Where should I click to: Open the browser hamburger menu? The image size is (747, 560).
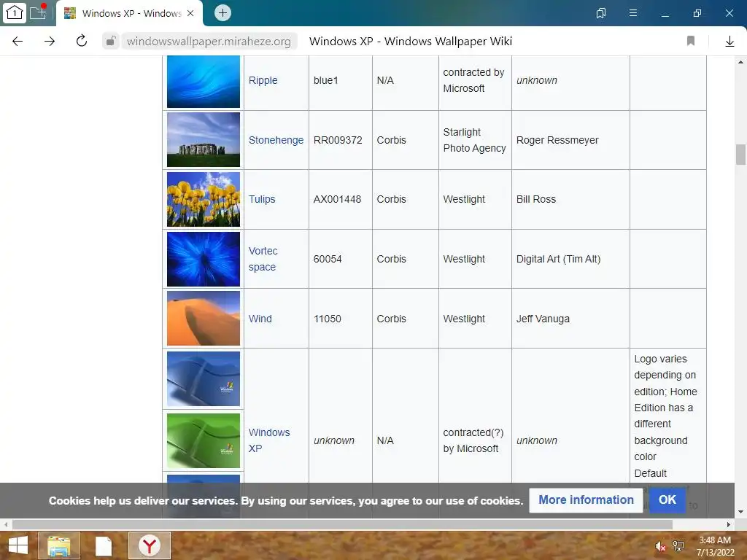633,13
